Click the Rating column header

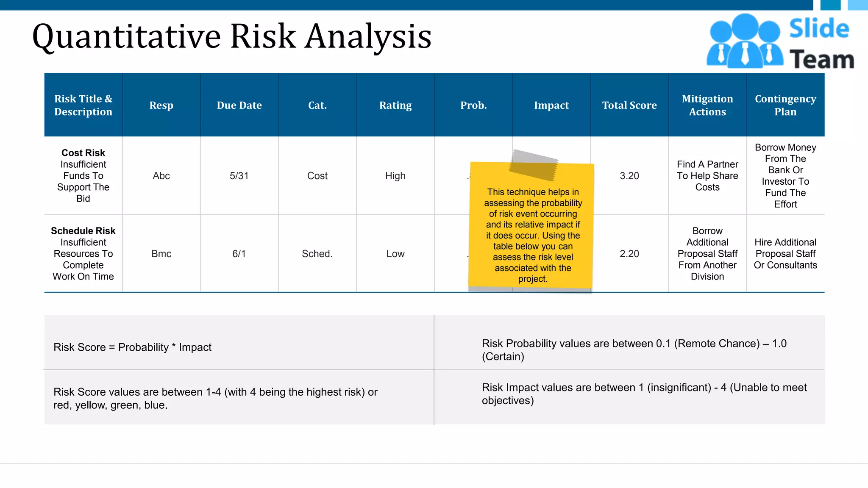click(395, 105)
